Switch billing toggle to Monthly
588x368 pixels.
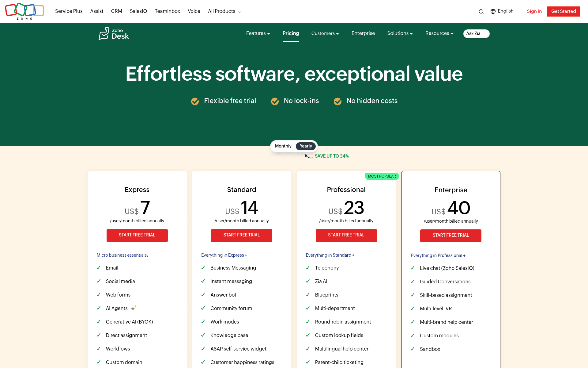pyautogui.click(x=283, y=146)
